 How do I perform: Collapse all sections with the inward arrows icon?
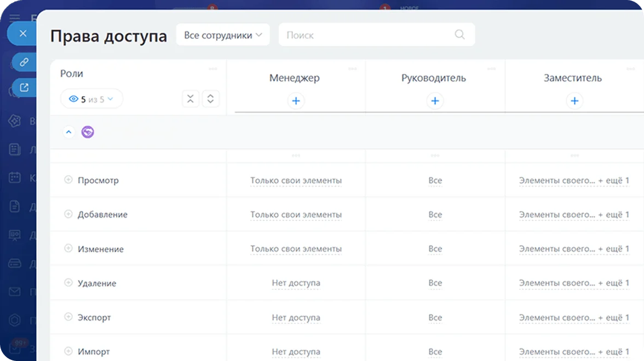[x=190, y=99]
